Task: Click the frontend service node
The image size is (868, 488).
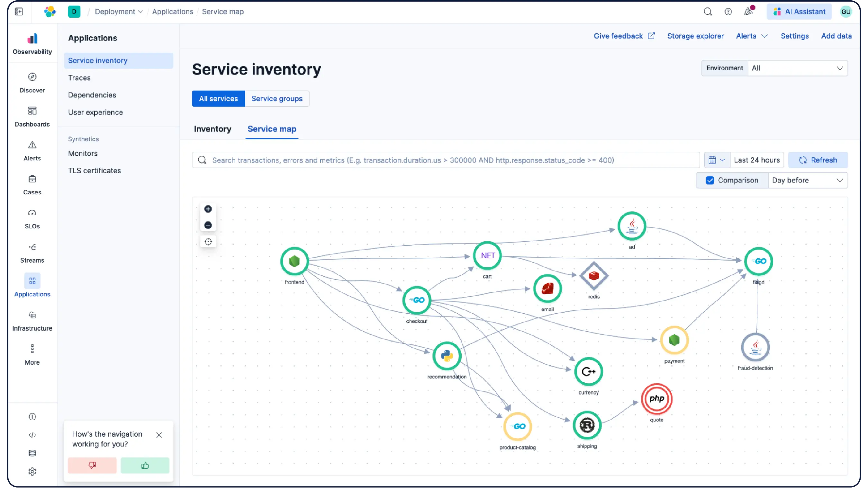Action: coord(294,261)
